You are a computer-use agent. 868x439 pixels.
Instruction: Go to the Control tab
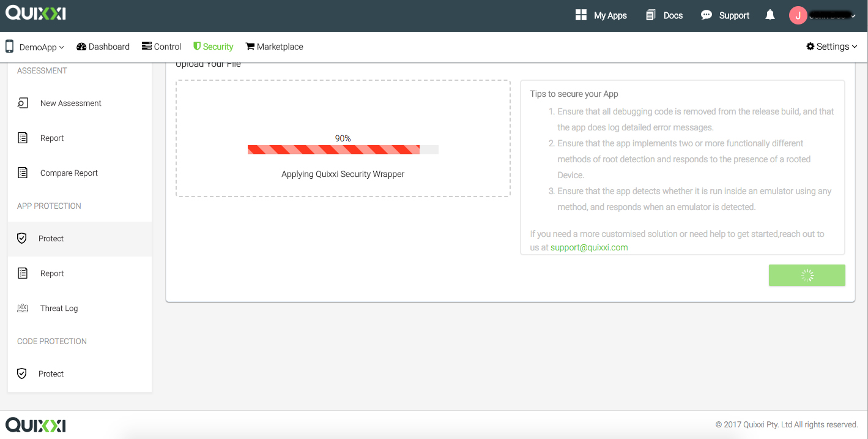click(161, 47)
